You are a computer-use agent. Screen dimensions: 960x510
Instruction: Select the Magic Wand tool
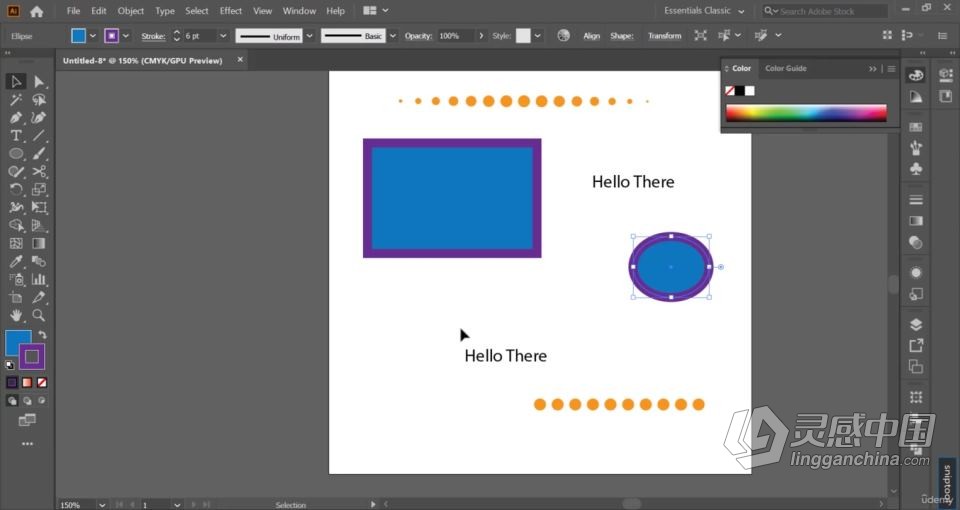tap(16, 100)
